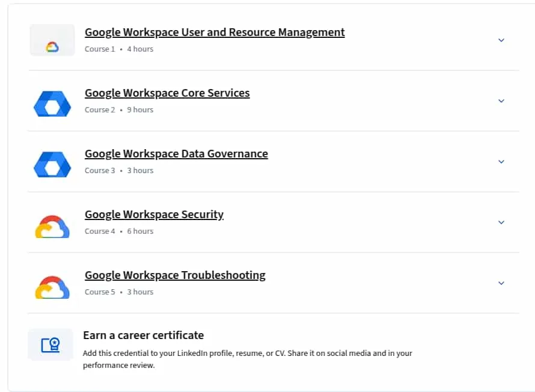Expand Course 2 Core Services details

click(x=501, y=101)
